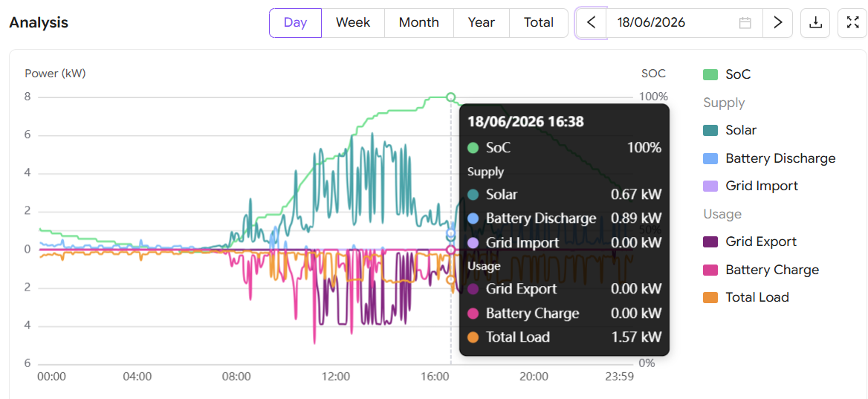The width and height of the screenshot is (868, 399).
Task: Click the 18/06/2026 date field
Action: (x=684, y=23)
